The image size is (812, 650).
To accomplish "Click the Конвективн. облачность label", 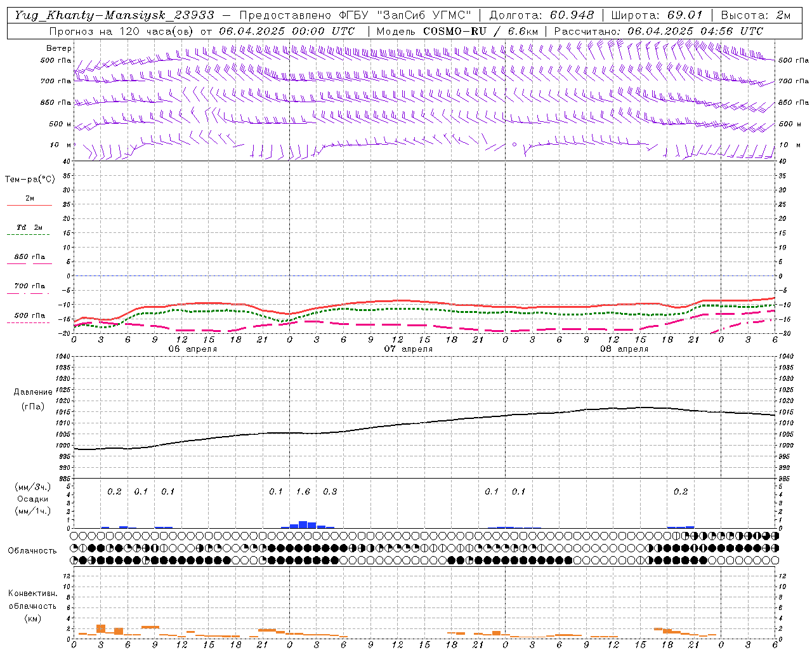I will (x=32, y=600).
